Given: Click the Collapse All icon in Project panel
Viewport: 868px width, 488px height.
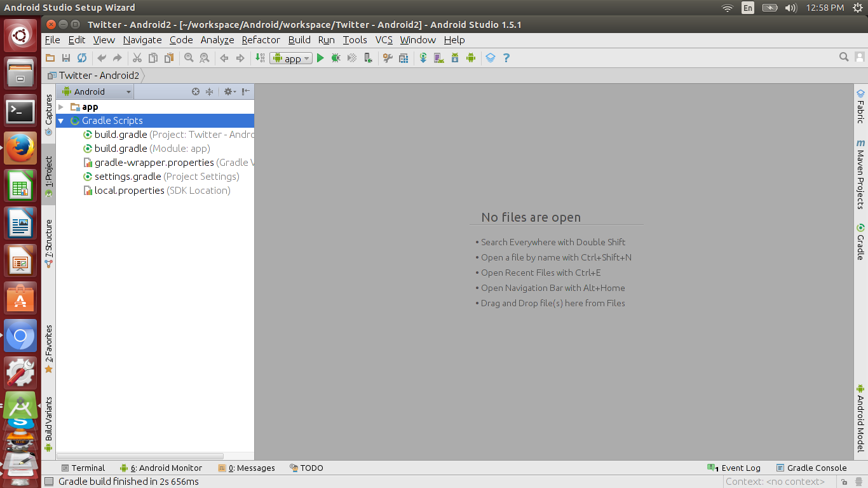Looking at the screenshot, I should [x=209, y=91].
